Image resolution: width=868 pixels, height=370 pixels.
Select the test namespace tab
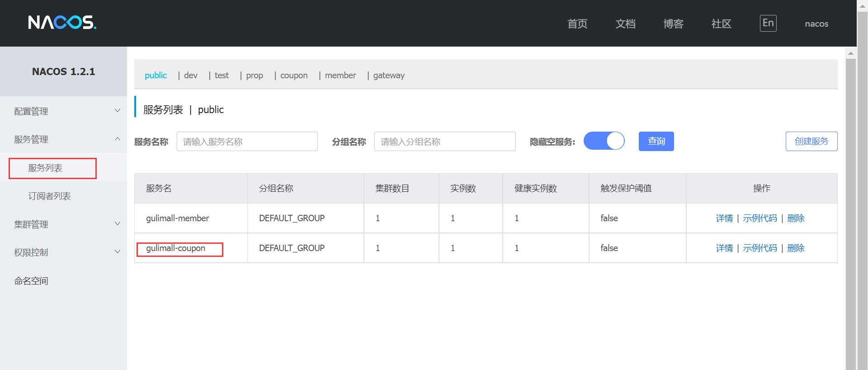point(222,75)
